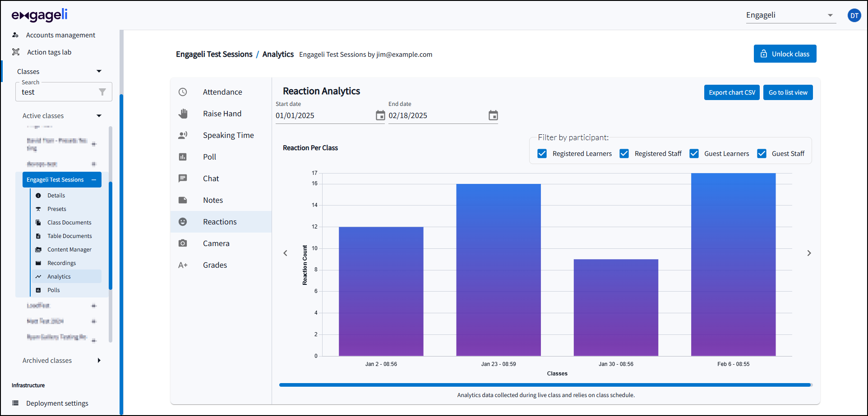Screen dimensions: 868x416
Task: Click the Deployment settings list icon
Action: (x=15, y=403)
